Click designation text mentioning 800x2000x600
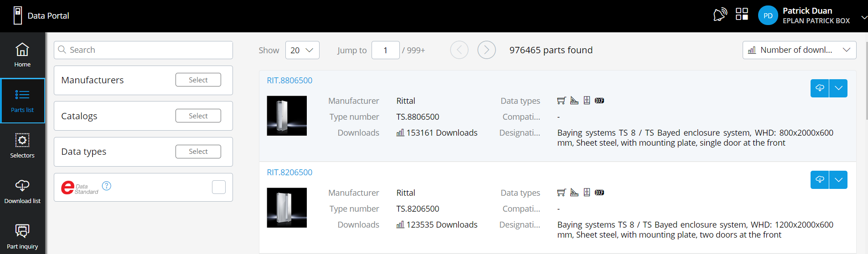Image resolution: width=868 pixels, height=254 pixels. point(695,138)
